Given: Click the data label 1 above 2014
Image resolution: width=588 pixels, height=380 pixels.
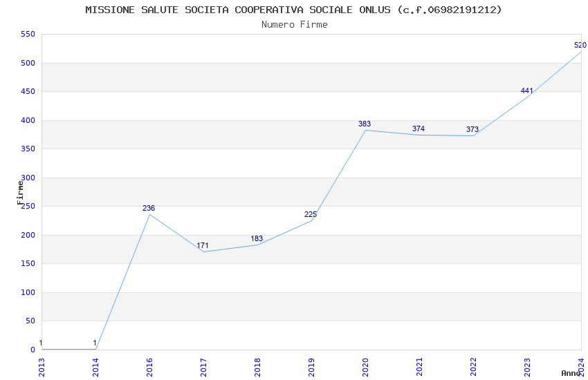Looking at the screenshot, I should point(95,343).
